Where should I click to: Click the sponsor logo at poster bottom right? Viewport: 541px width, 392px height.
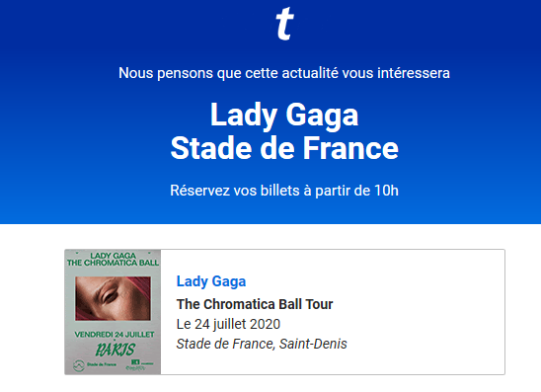coord(140,364)
